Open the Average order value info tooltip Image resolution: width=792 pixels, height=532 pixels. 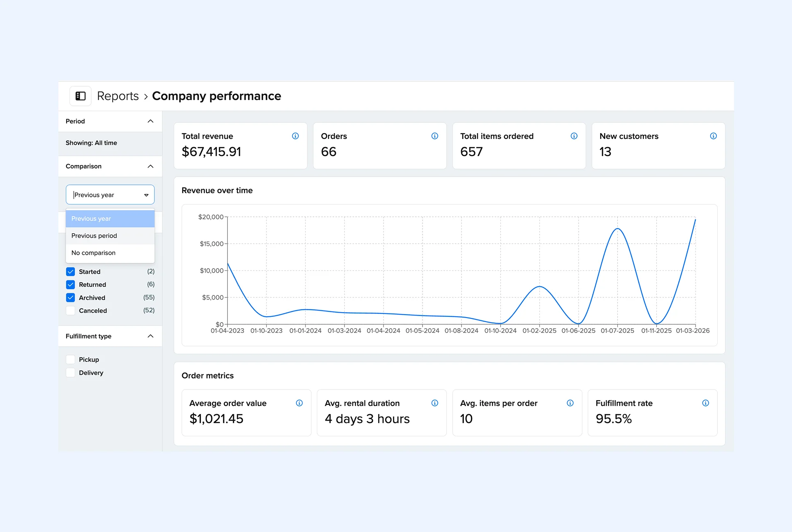[299, 403]
